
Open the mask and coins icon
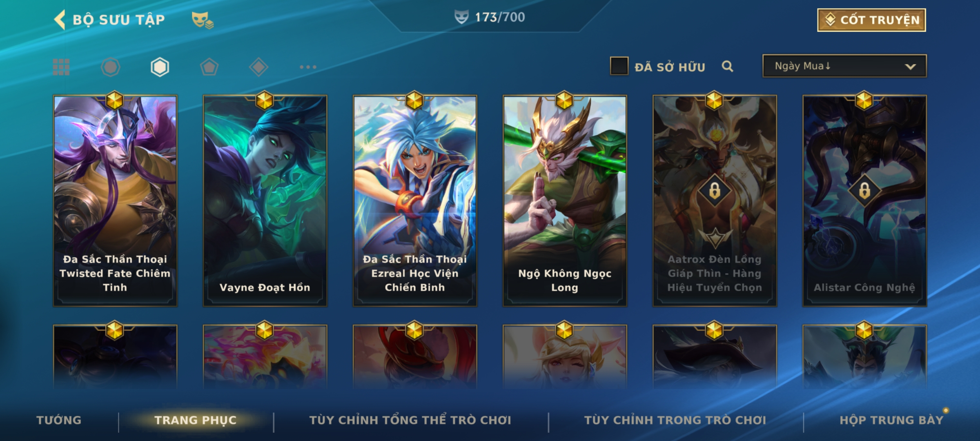(203, 20)
